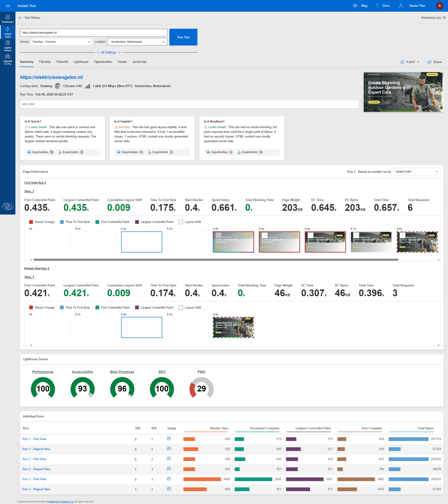Open the Speed Index median run dropdown

[x=417, y=172]
